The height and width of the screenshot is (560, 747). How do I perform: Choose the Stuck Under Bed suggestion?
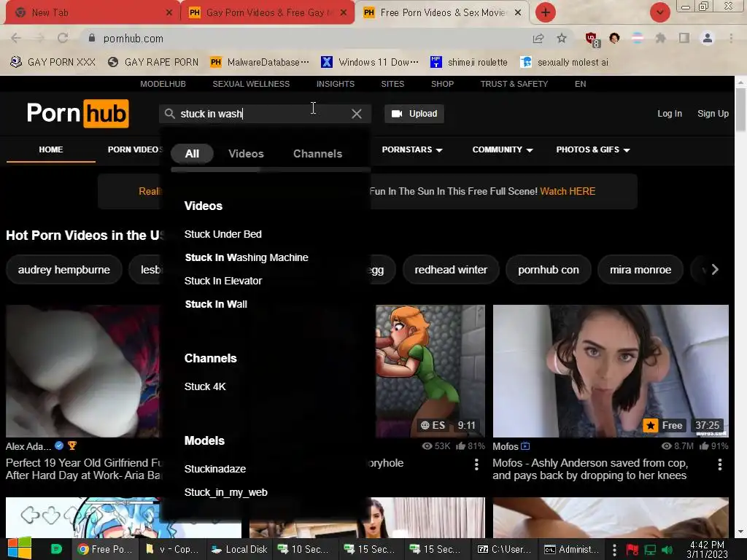223,234
